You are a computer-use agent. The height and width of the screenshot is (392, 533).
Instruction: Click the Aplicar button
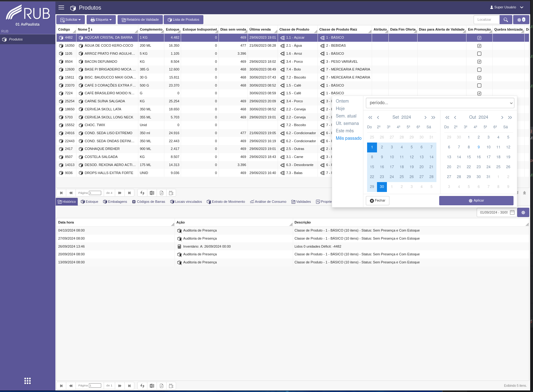pyautogui.click(x=476, y=201)
